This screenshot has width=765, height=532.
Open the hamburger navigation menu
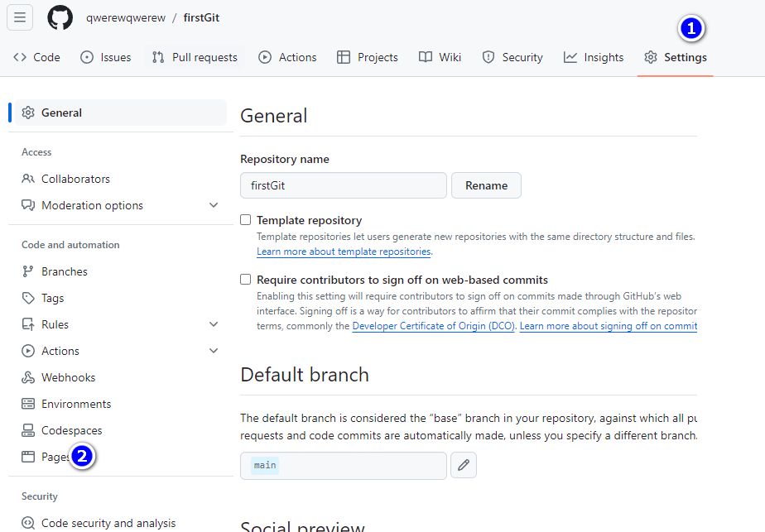click(x=20, y=17)
